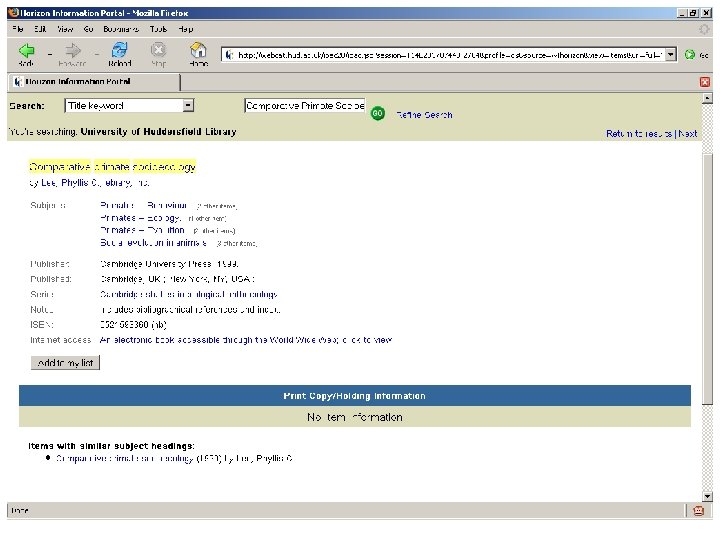Click the page icon in the address bar
Image resolution: width=720 pixels, height=540 pixels.
pyautogui.click(x=229, y=55)
